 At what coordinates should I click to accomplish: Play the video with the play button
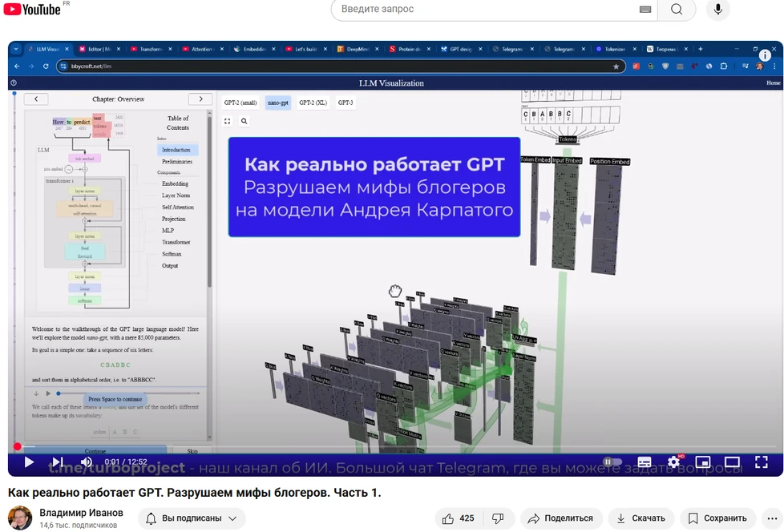pos(29,462)
